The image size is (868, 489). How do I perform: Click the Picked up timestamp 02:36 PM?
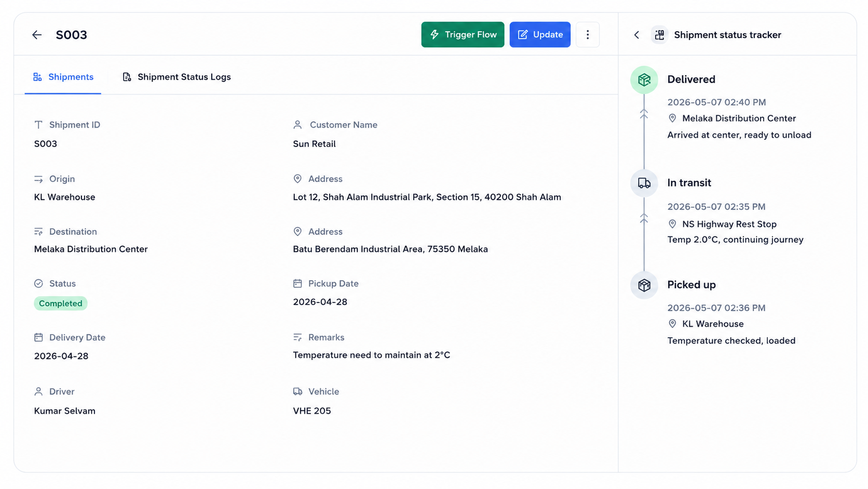pos(716,308)
